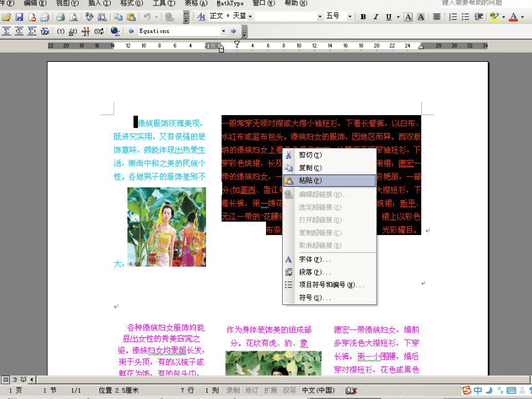Expand the font color dropdown arrow
This screenshot has height=399, width=532.
click(523, 17)
